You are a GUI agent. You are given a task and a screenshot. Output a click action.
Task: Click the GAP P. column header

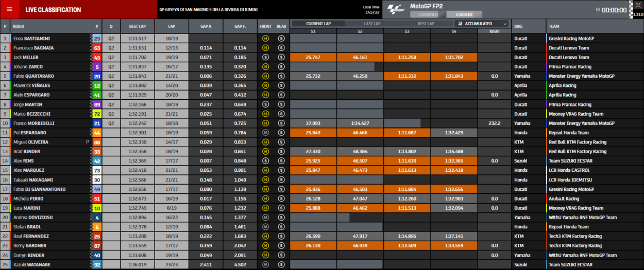206,26
